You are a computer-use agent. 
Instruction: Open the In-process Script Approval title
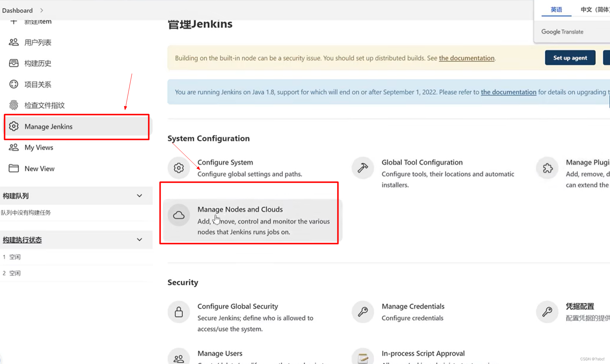point(423,353)
